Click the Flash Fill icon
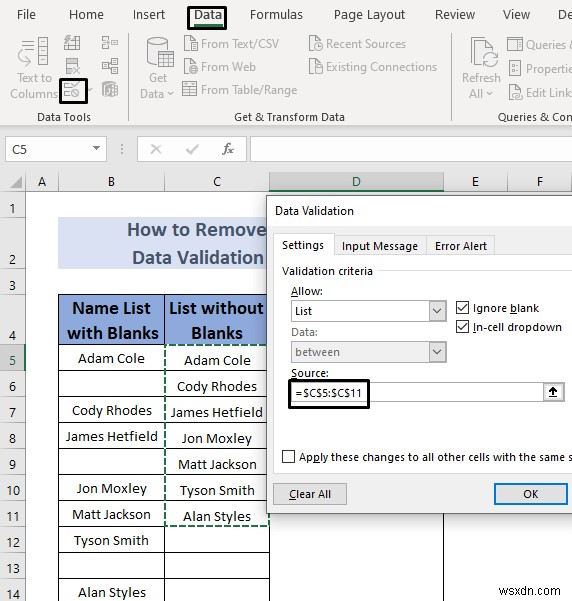 coord(72,43)
